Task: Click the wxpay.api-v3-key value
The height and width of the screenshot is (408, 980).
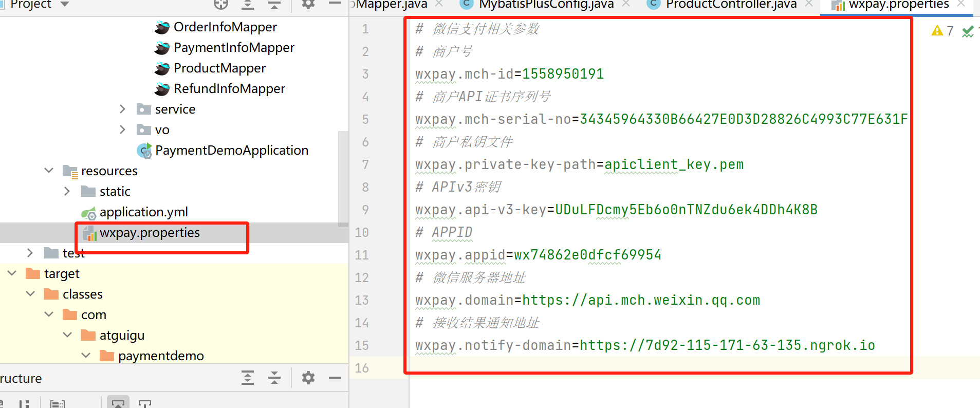Action: (x=687, y=210)
